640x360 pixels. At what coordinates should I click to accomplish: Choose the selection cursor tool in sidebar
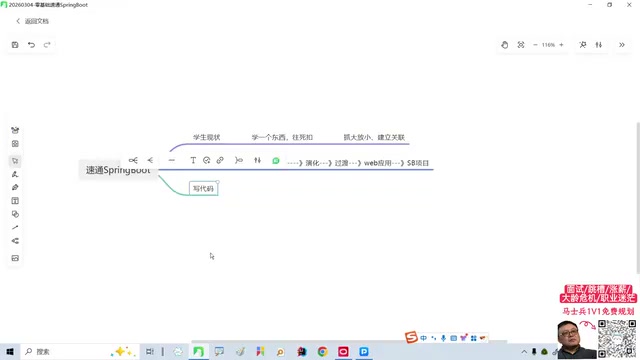[x=15, y=161]
